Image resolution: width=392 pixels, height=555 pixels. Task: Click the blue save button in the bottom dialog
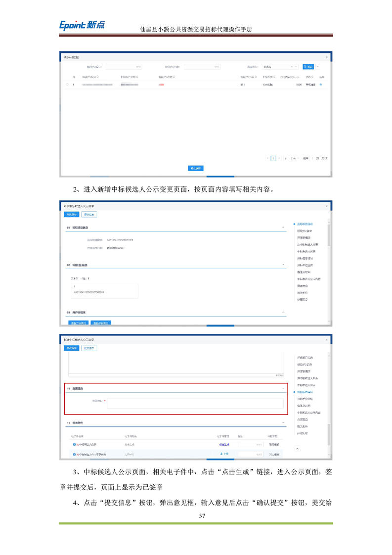(71, 348)
